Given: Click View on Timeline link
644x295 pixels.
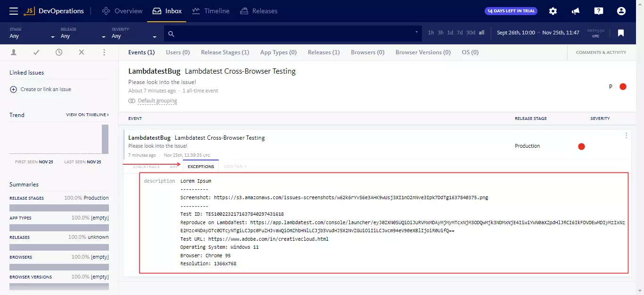Looking at the screenshot, I should tap(87, 115).
